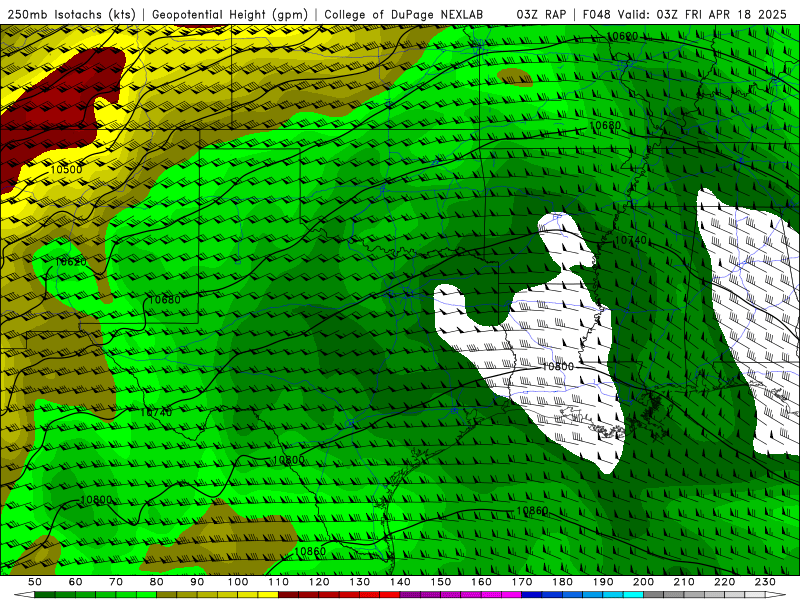
Task: Click the 10860 contour label in the southeast
Action: 532,510
